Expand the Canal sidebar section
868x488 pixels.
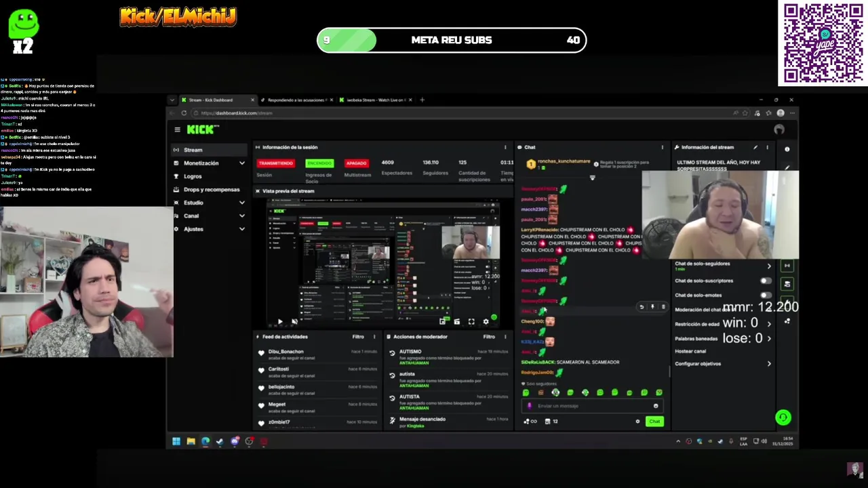pyautogui.click(x=210, y=216)
